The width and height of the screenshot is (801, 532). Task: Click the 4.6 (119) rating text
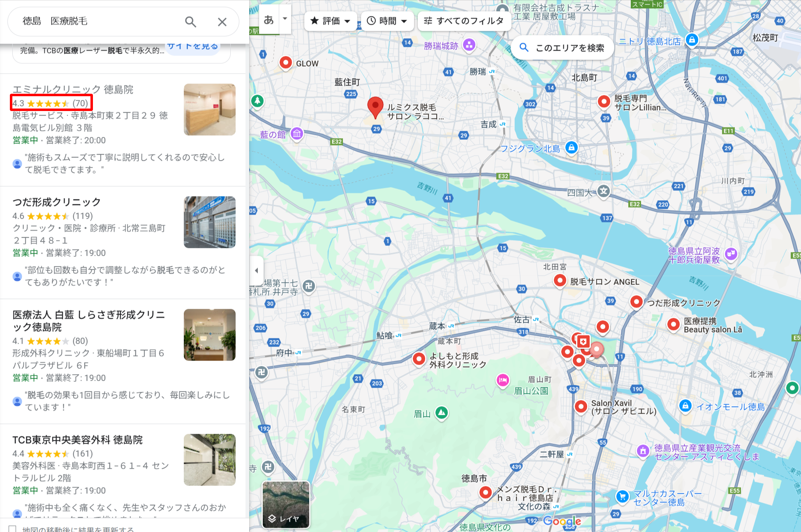coord(53,216)
